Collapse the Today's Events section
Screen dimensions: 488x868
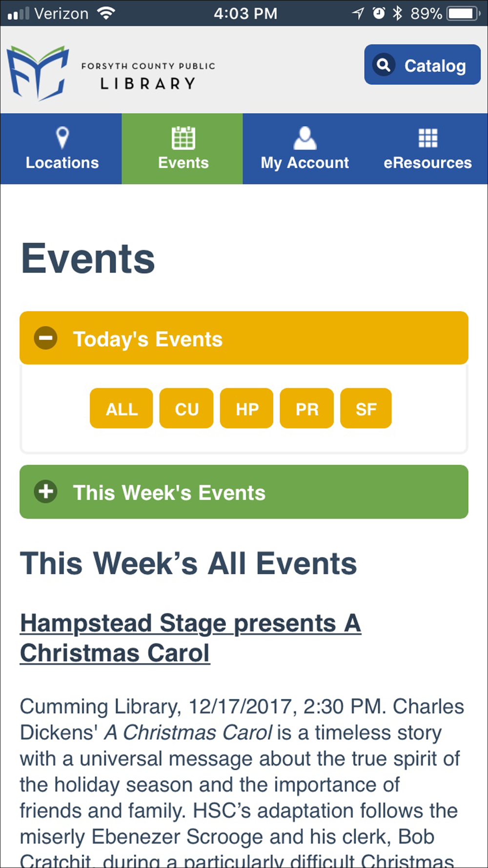(244, 338)
